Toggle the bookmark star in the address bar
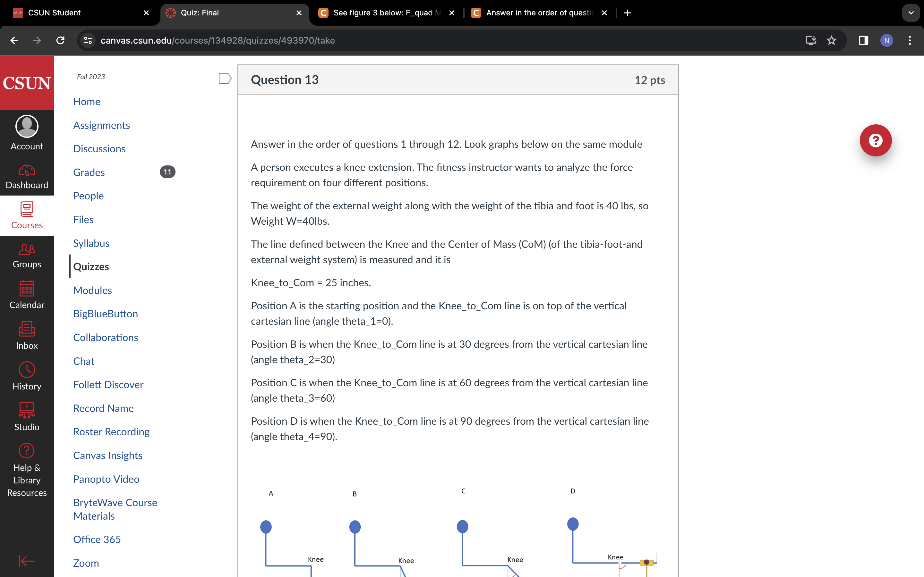This screenshot has height=577, width=924. tap(832, 40)
